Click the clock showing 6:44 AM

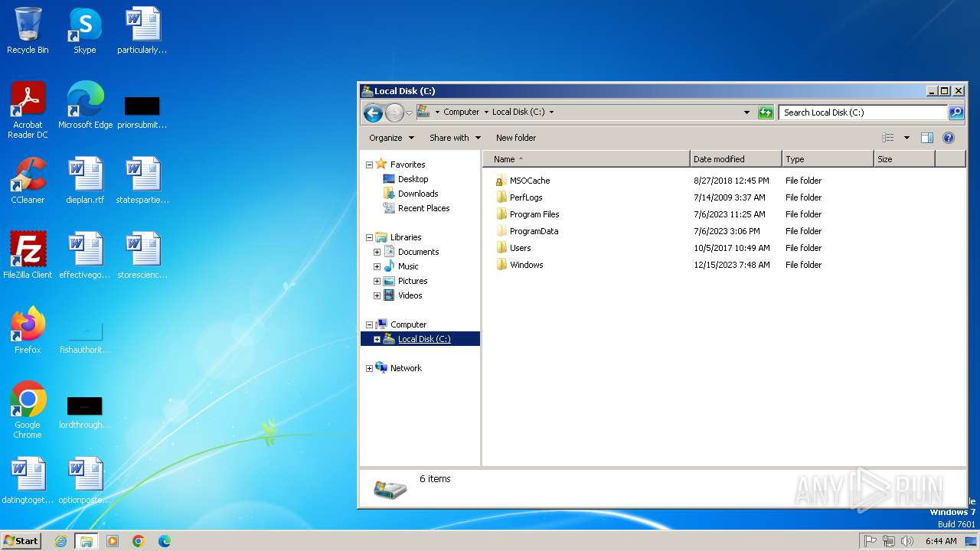pos(941,541)
